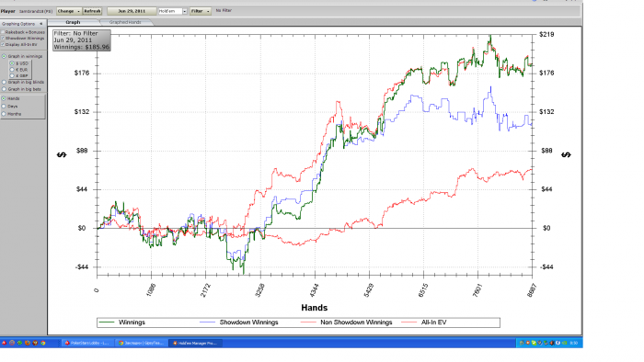This screenshot has width=644, height=362.
Task: Click the 1086 x-axis tick label
Action: [151, 289]
